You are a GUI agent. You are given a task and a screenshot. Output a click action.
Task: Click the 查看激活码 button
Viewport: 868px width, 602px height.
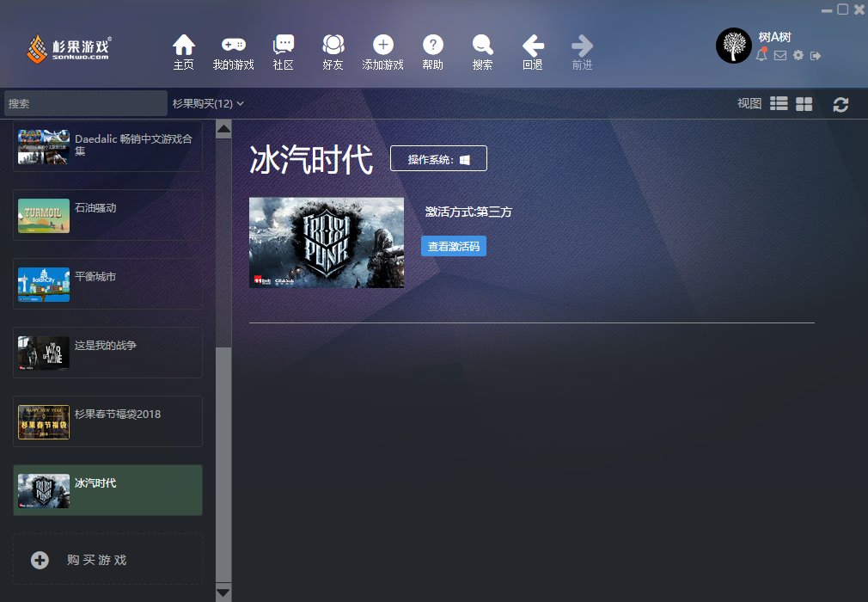tap(454, 246)
